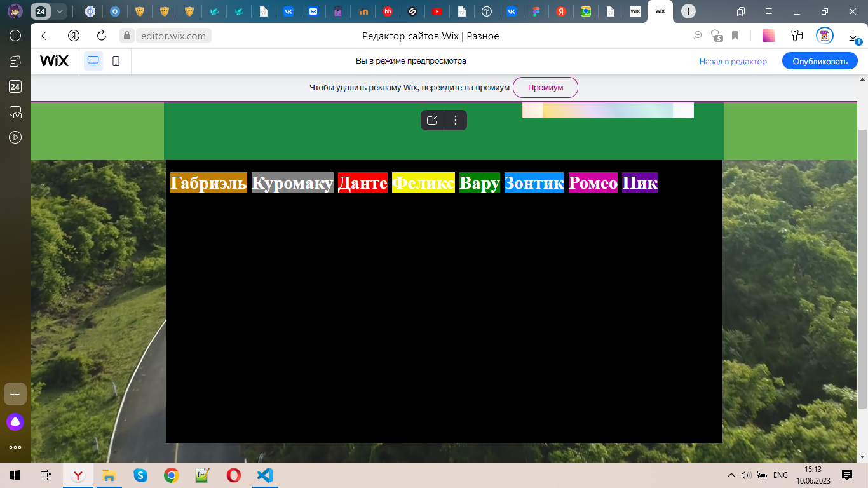The height and width of the screenshot is (488, 868).
Task: Bookmark this page with the bookmark icon
Action: [735, 36]
